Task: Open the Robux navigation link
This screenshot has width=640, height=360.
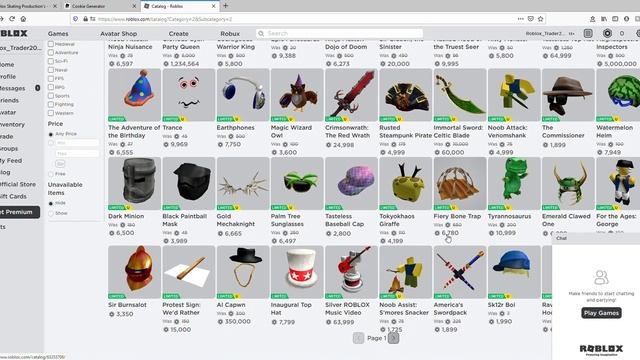Action: click(x=230, y=33)
